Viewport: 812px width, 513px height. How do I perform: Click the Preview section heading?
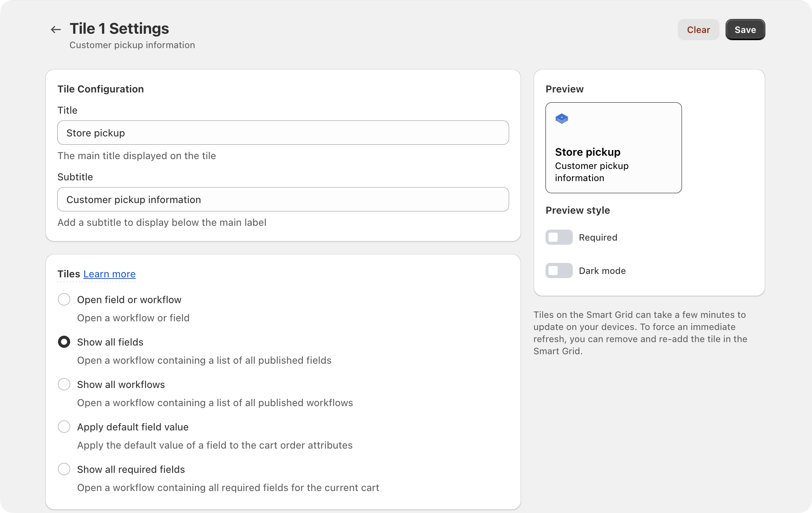point(564,89)
